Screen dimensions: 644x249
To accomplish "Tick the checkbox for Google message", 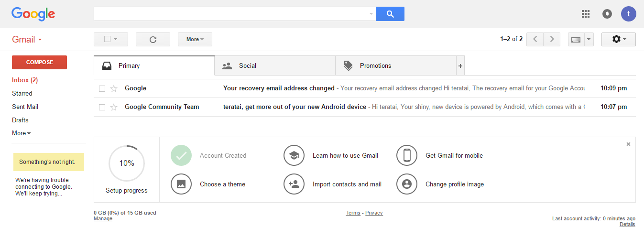I will 102,88.
